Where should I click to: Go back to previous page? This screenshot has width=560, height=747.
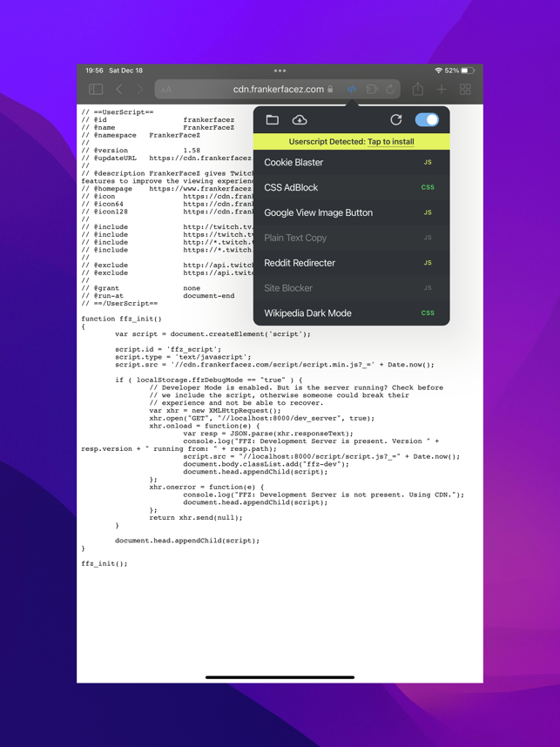tap(119, 89)
